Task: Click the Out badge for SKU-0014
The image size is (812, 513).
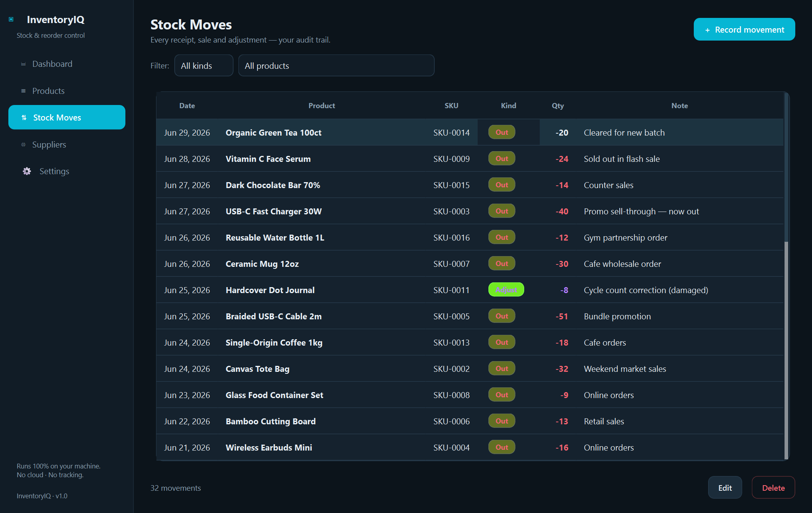Action: click(x=502, y=132)
